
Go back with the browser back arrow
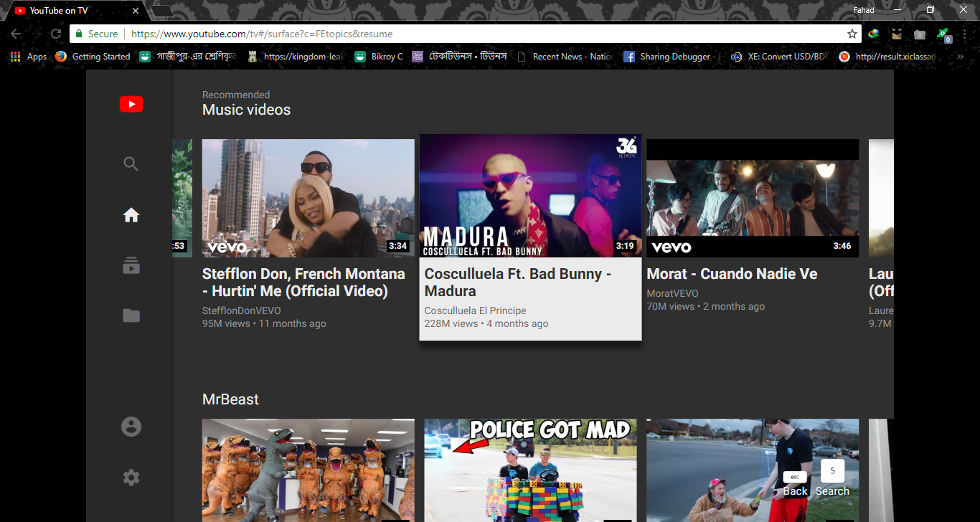(x=16, y=34)
